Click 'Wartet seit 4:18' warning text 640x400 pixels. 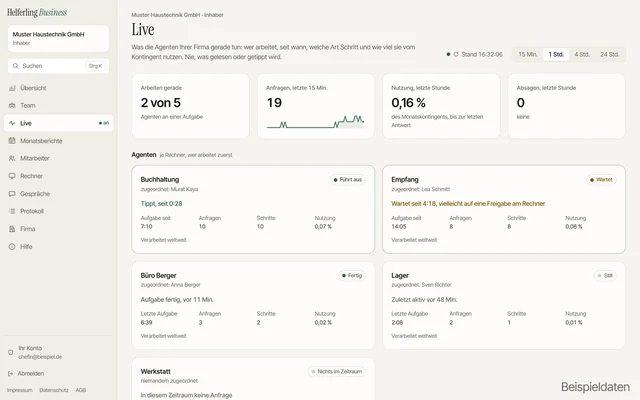click(x=468, y=204)
